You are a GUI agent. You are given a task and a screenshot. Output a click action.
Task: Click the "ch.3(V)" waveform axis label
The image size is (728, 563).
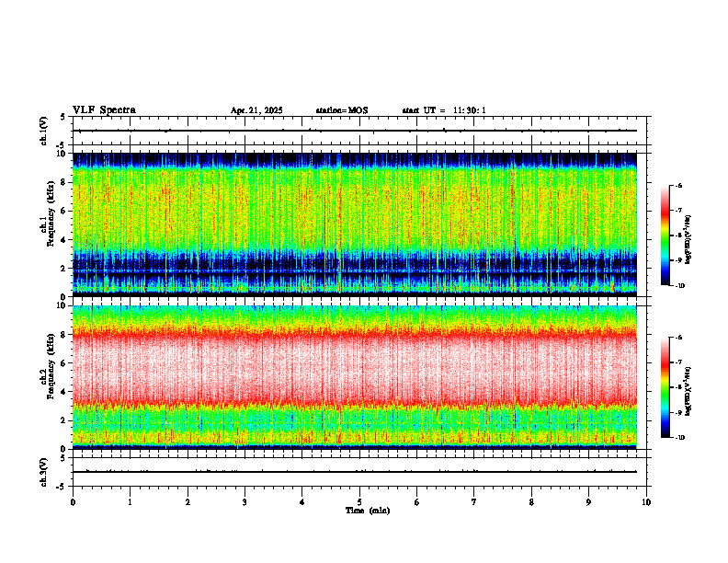[43, 472]
